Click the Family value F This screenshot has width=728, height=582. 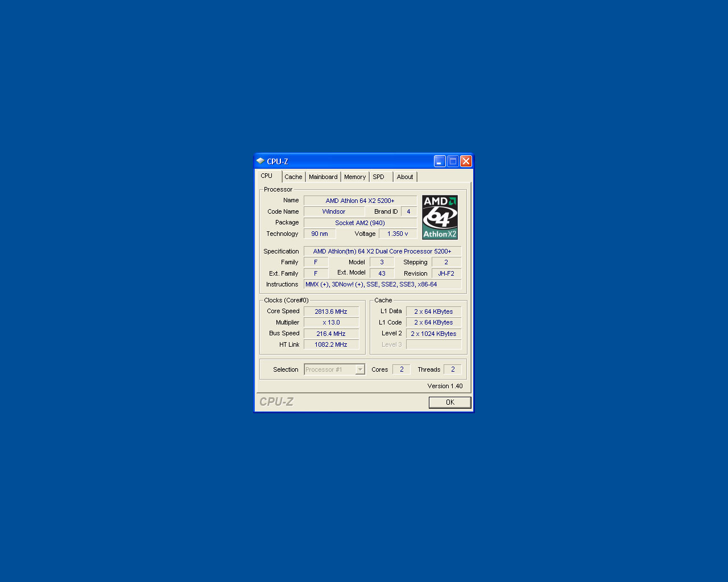(316, 262)
